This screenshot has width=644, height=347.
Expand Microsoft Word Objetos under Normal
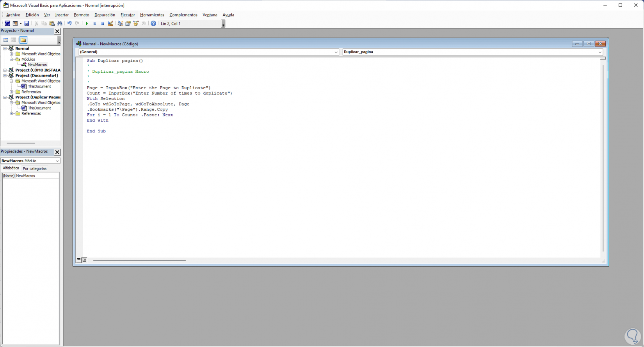pos(11,54)
